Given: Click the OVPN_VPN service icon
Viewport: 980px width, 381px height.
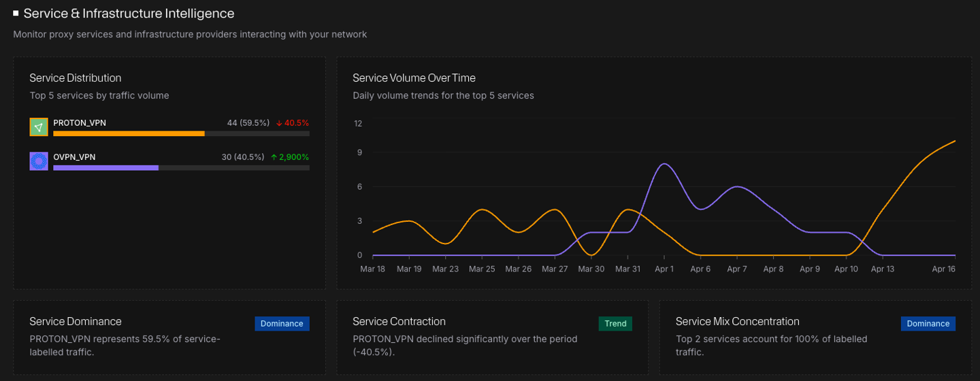Looking at the screenshot, I should click(x=39, y=161).
